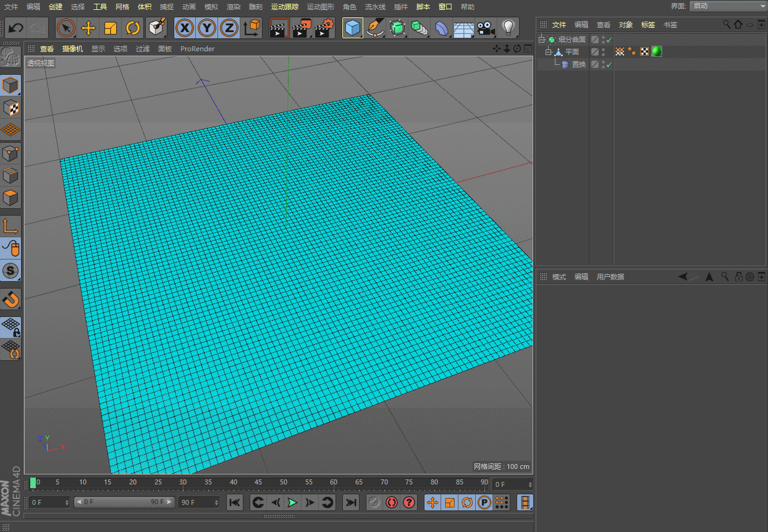The height and width of the screenshot is (532, 768).
Task: Open the 渲染 menu
Action: click(233, 7)
